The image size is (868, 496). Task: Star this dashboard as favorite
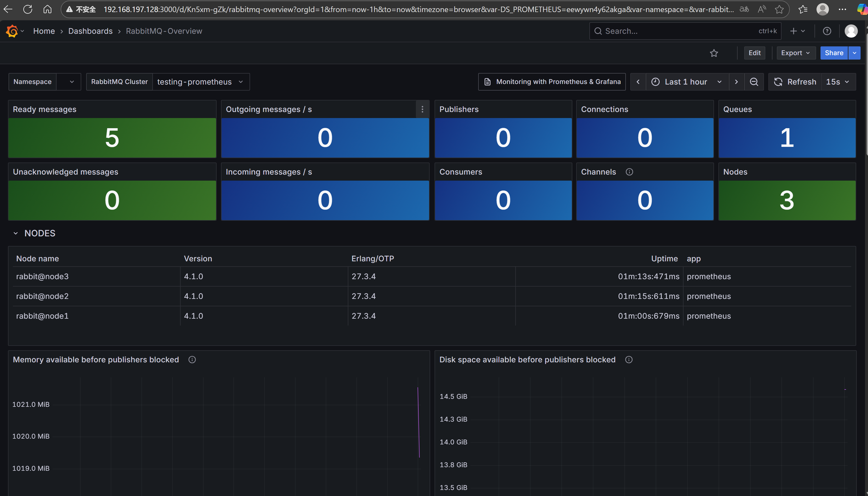[x=714, y=53]
